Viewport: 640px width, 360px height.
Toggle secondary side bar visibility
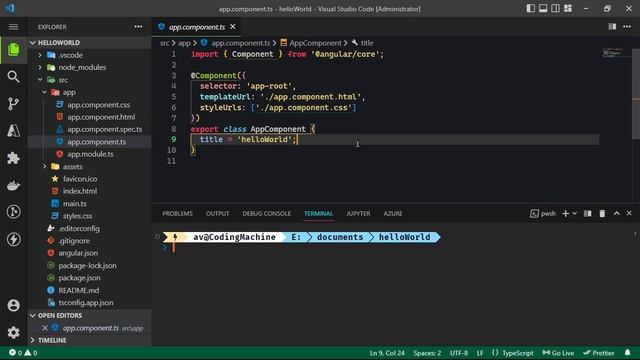point(556,9)
